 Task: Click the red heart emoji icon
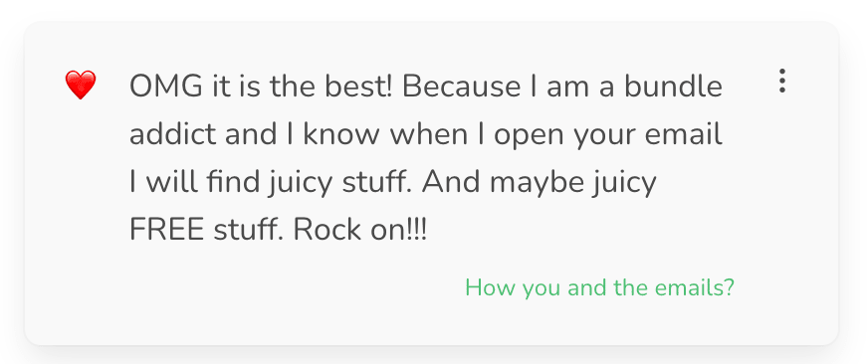(x=81, y=86)
